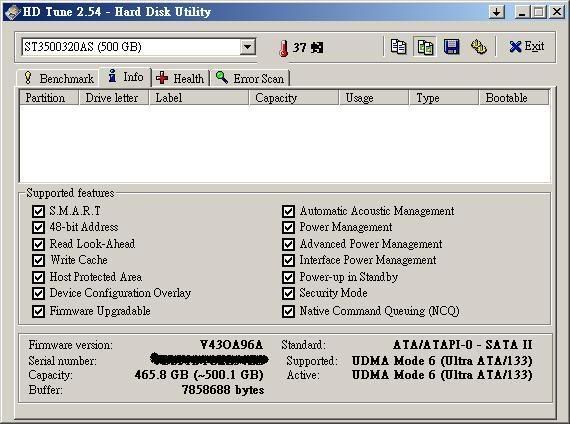This screenshot has height=424, width=570.
Task: Click the Partition column header
Action: 49,98
